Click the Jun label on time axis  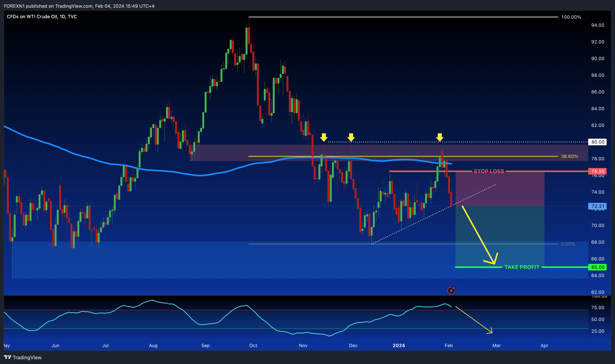click(55, 345)
